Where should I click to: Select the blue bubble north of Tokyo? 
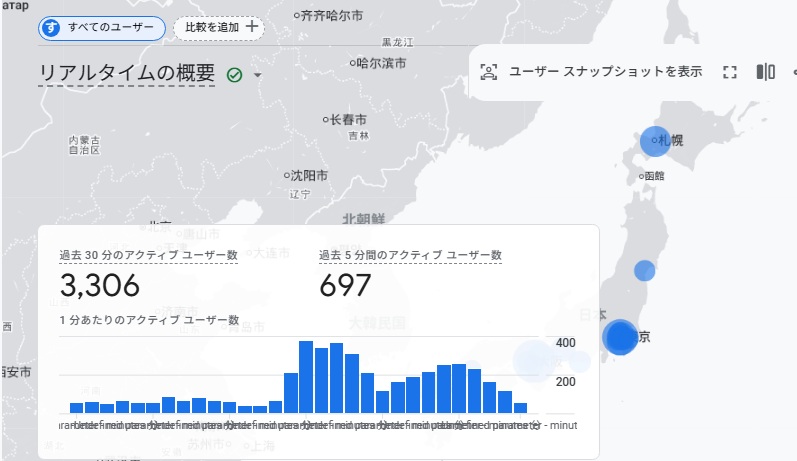645,270
